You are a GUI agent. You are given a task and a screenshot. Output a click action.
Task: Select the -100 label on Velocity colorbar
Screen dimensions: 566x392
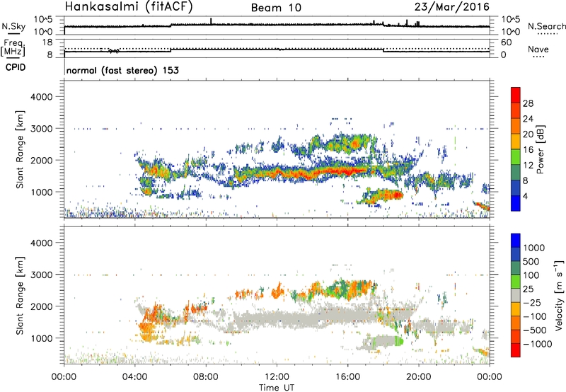535,316
